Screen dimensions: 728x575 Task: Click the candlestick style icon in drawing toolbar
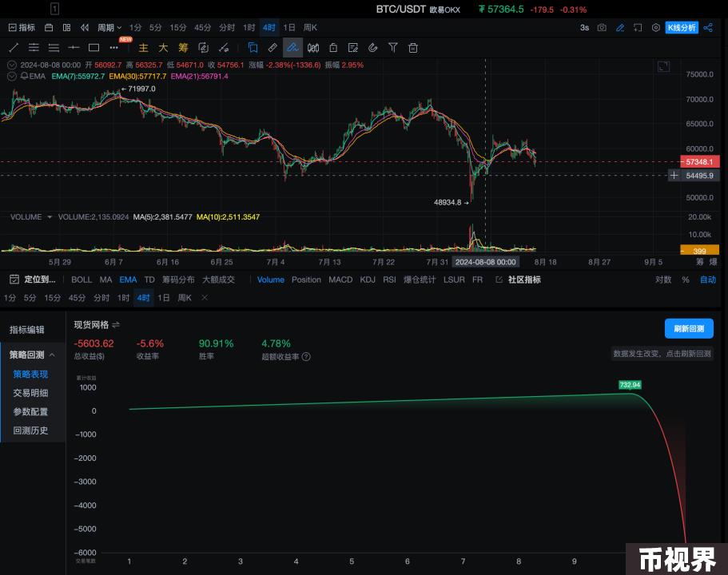click(313, 47)
